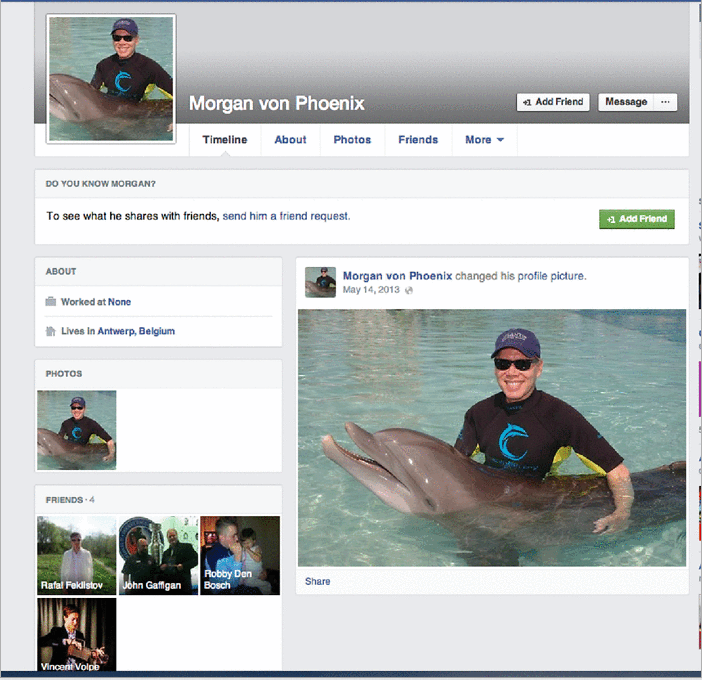
Task: Click the 'None' workplace link
Action: (x=120, y=302)
